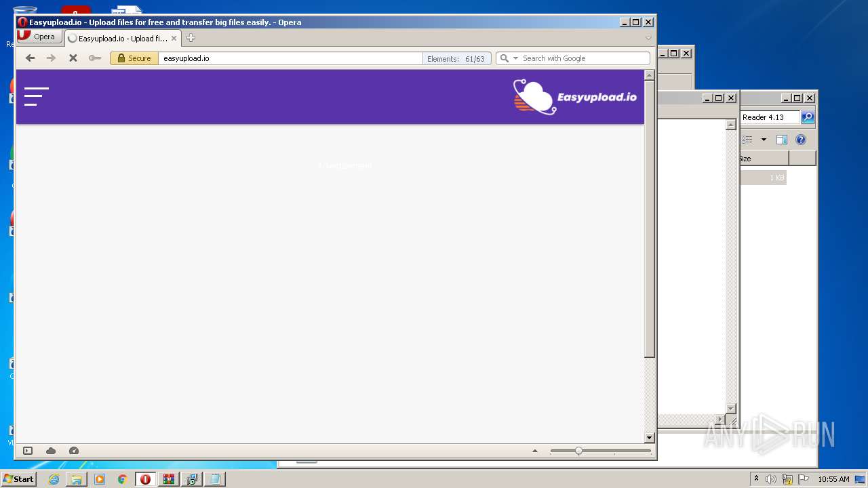Click the Size column header
Screen dimensions: 868x488
pyautogui.click(x=764, y=159)
